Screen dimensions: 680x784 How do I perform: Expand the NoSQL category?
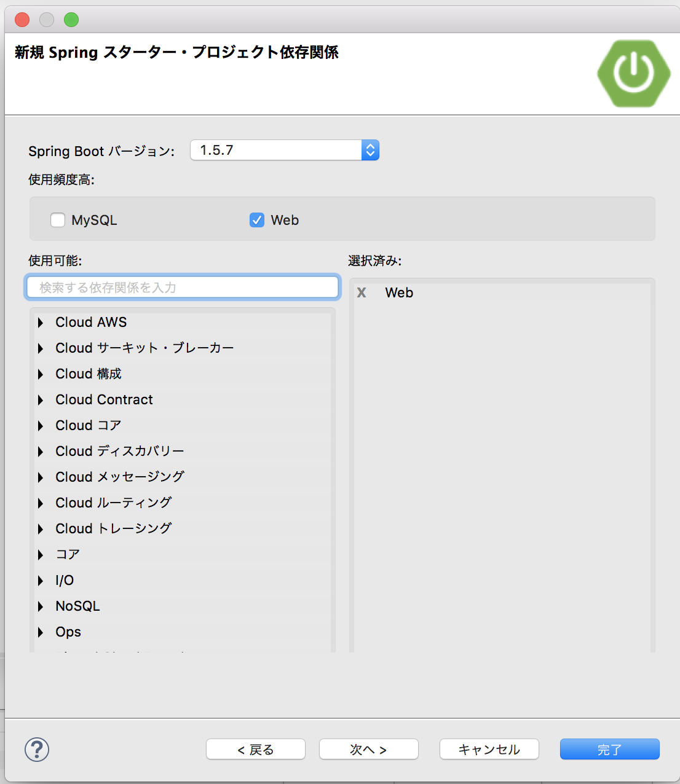coord(41,606)
